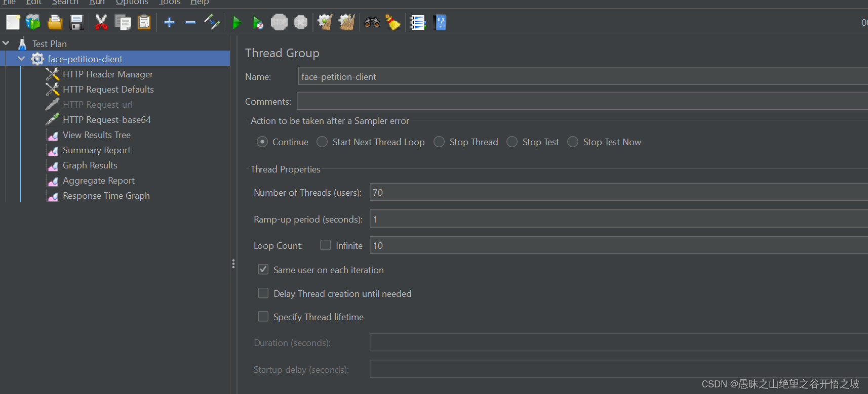Open Function Helper dialog icon
The width and height of the screenshot is (868, 394).
coord(418,22)
